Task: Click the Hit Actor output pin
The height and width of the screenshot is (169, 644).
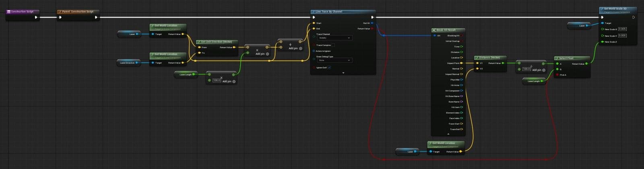Action: [462, 85]
